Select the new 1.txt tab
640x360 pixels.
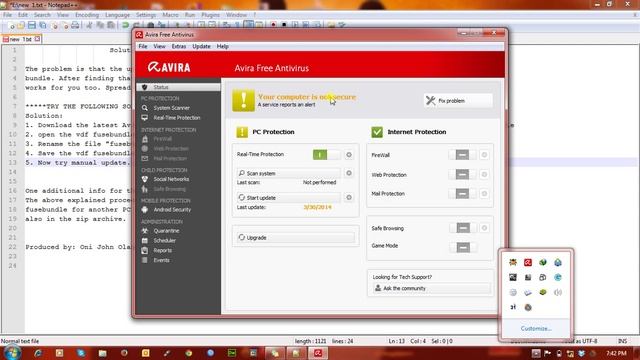pos(21,39)
